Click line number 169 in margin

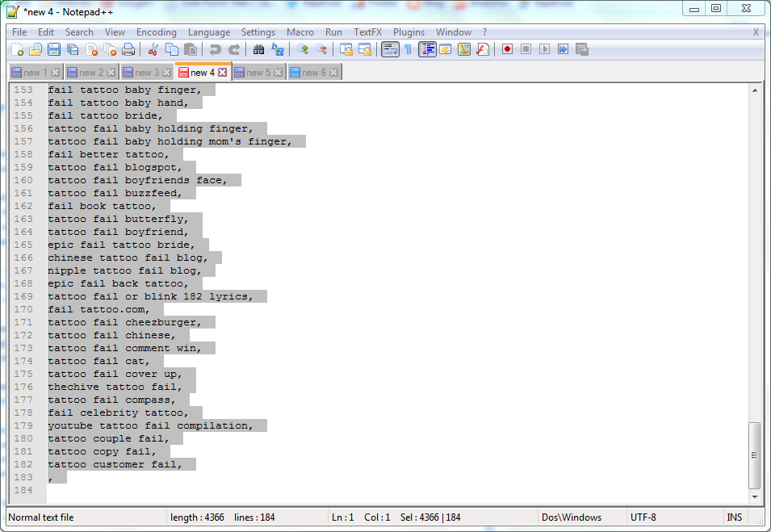23,296
